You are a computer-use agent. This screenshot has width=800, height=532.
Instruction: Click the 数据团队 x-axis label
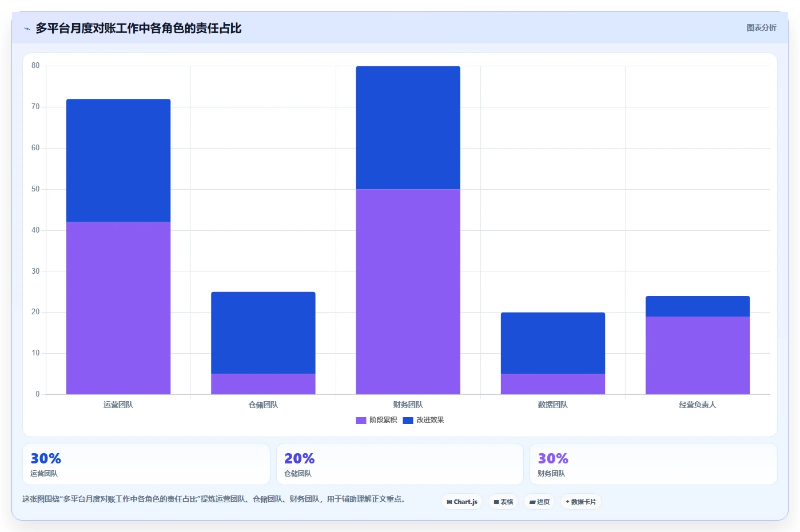553,405
